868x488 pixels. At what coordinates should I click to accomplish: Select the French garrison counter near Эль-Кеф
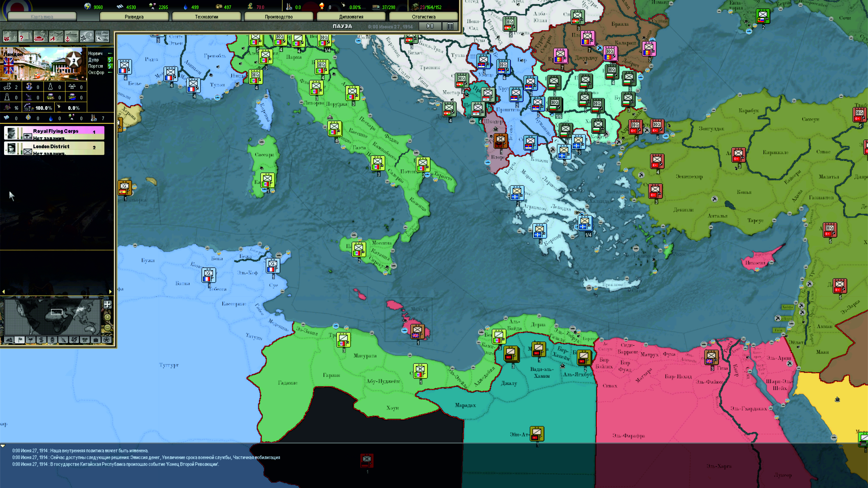tap(273, 266)
